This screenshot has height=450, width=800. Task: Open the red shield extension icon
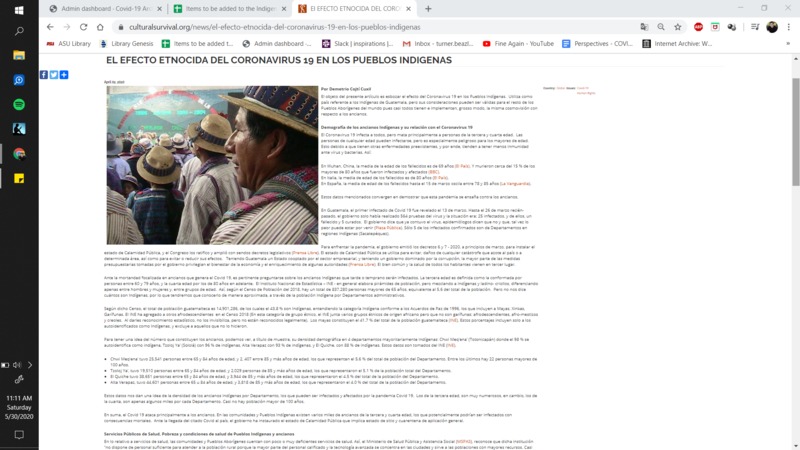[715, 27]
